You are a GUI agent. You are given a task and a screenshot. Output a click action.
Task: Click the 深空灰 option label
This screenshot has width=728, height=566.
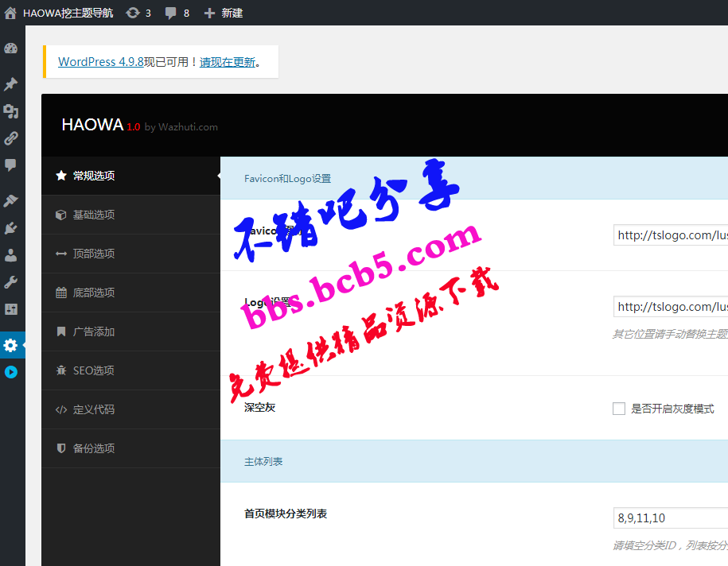pyautogui.click(x=260, y=407)
